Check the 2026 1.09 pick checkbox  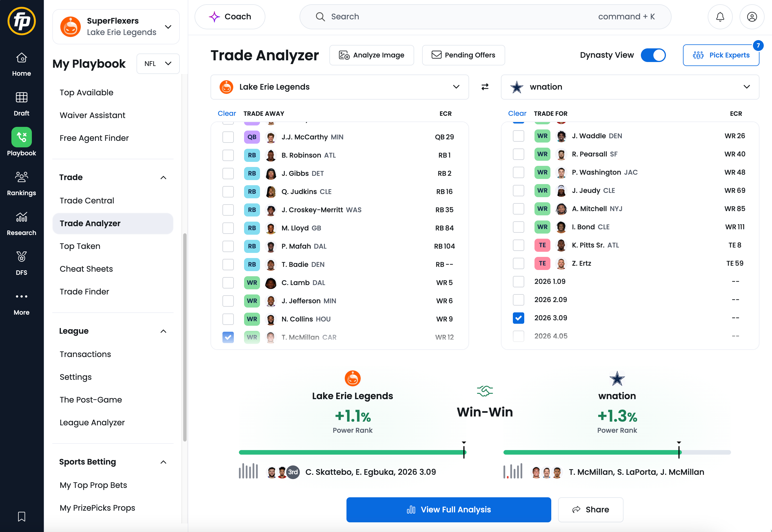pos(519,282)
